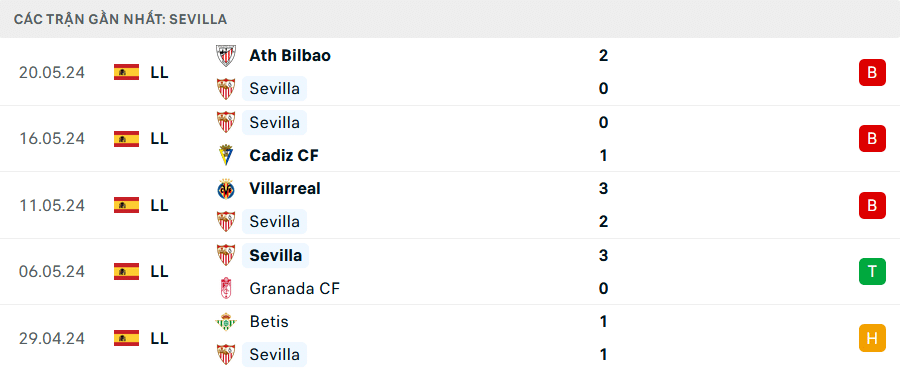Click the Betis green crest

pos(226,322)
